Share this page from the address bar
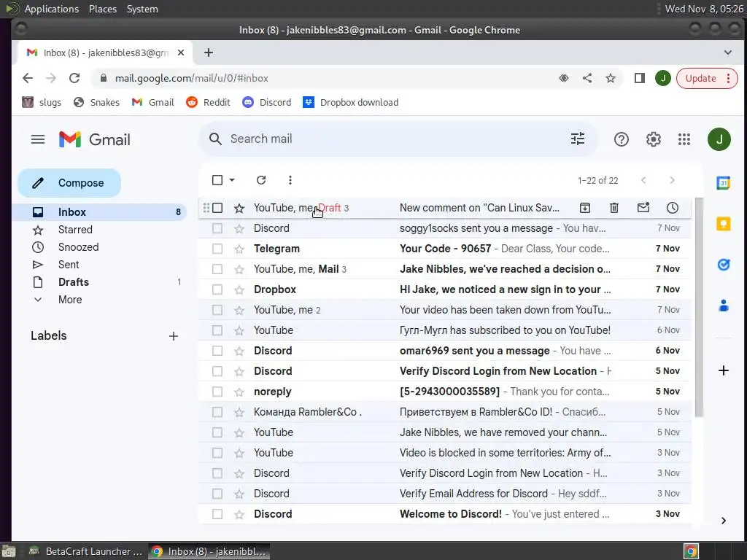This screenshot has height=560, width=747. point(587,78)
